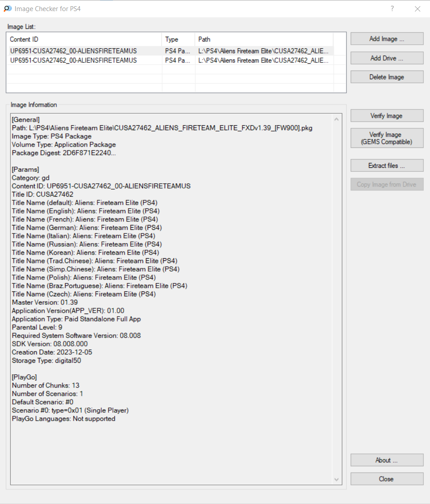Screen dimensions: 430x504
Task: Click the Volume Type: Application Package line
Action: pos(64,145)
